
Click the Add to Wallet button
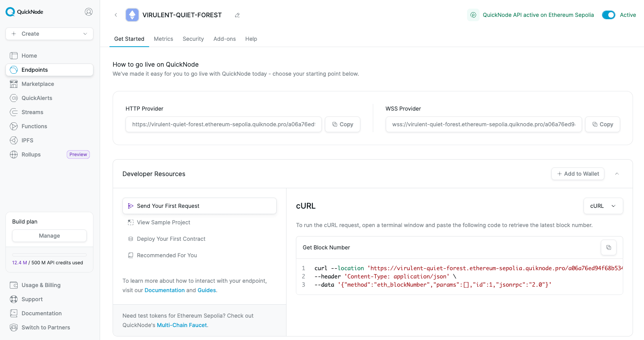pyautogui.click(x=578, y=174)
